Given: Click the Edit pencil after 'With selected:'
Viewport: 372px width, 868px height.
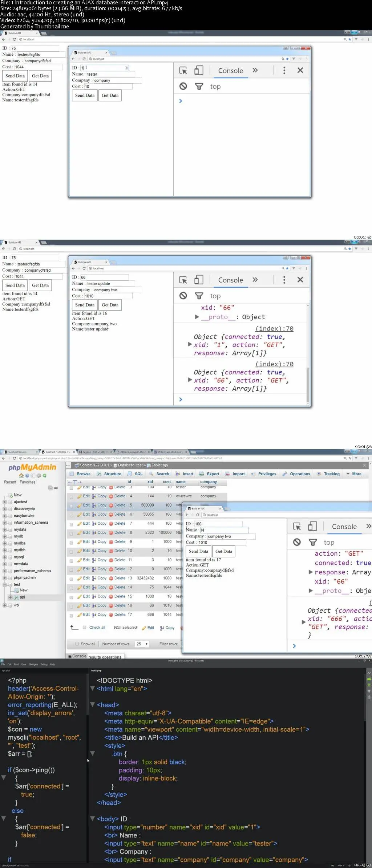Looking at the screenshot, I should pos(144,628).
